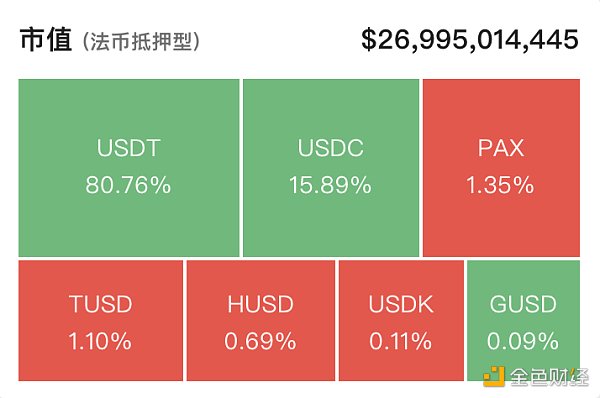Image resolution: width=600 pixels, height=398 pixels.
Task: Click the USDT 80.76% treemap tile
Action: coord(129,168)
